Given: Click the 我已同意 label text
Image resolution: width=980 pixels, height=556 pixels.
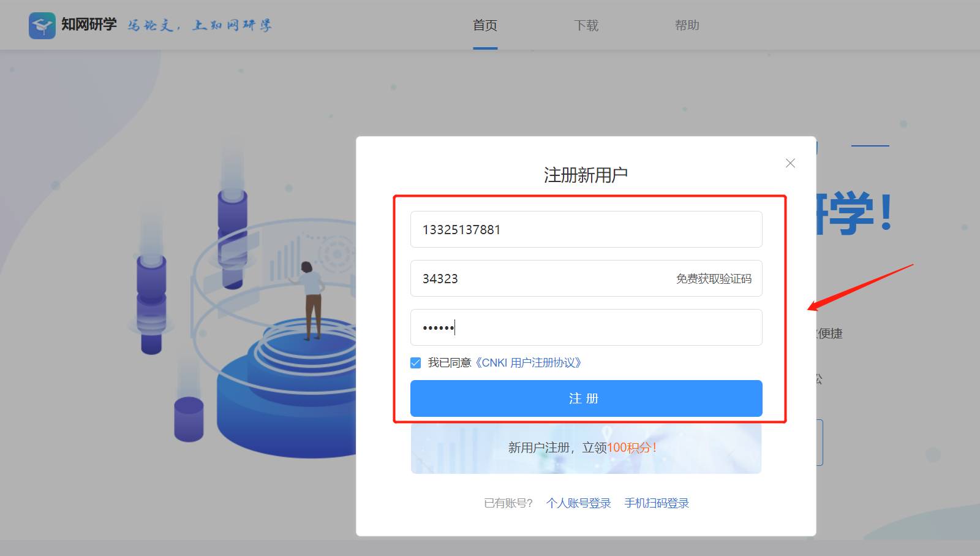Looking at the screenshot, I should [449, 363].
